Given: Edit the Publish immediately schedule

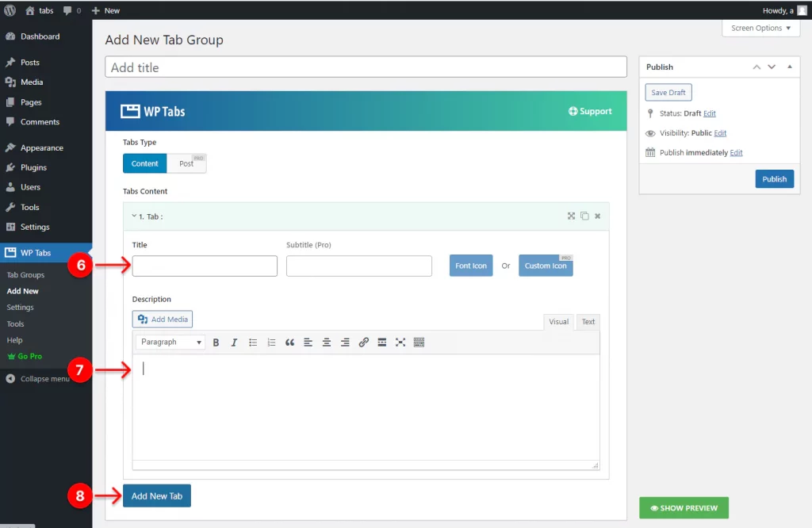Looking at the screenshot, I should [x=737, y=153].
